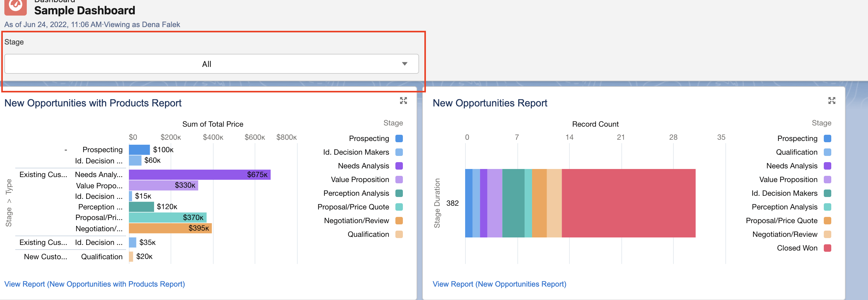Screen dimensions: 868x300
Task: Open View Report for New Opportunities Report
Action: (x=499, y=284)
